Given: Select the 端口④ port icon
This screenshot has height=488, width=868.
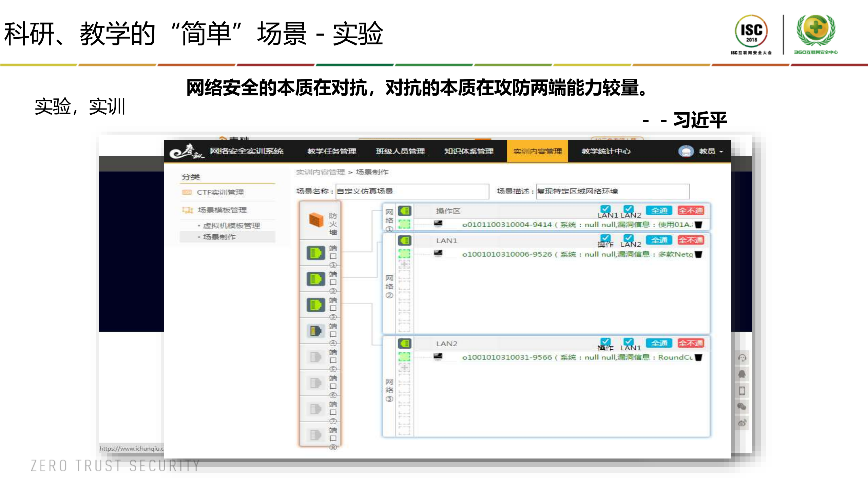Looking at the screenshot, I should click(315, 331).
